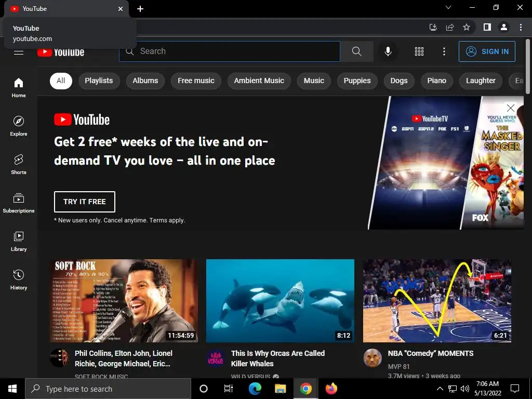Open the Soft Rock video thumbnail
Image resolution: width=532 pixels, height=399 pixels.
pyautogui.click(x=124, y=301)
